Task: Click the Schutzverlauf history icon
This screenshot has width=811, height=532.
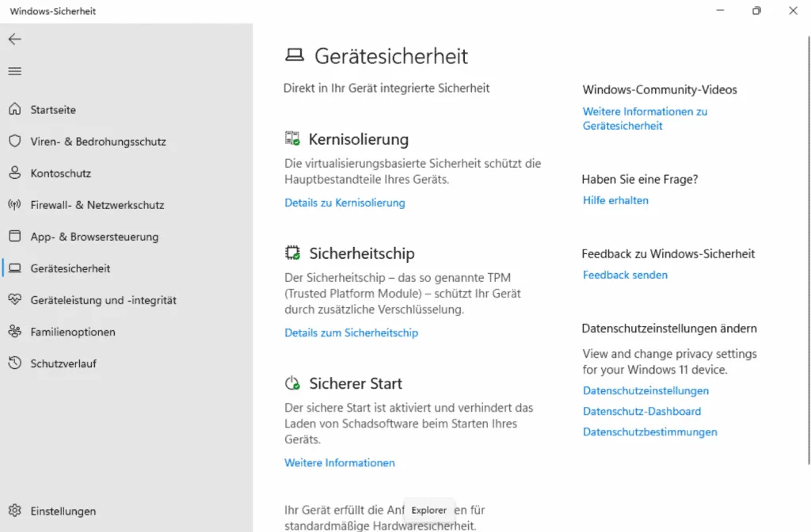Action: point(15,363)
